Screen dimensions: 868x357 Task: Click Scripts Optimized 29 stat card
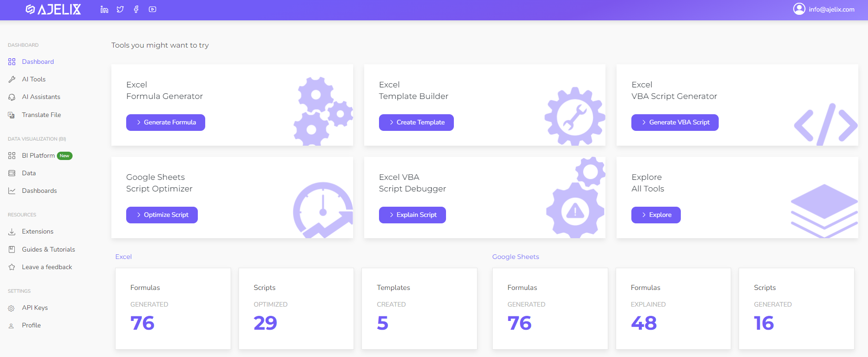(x=296, y=308)
